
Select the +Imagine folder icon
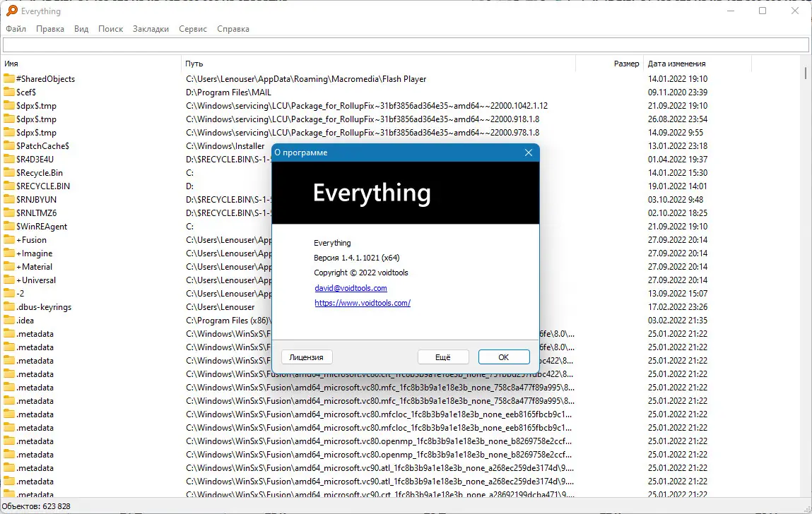(8, 253)
